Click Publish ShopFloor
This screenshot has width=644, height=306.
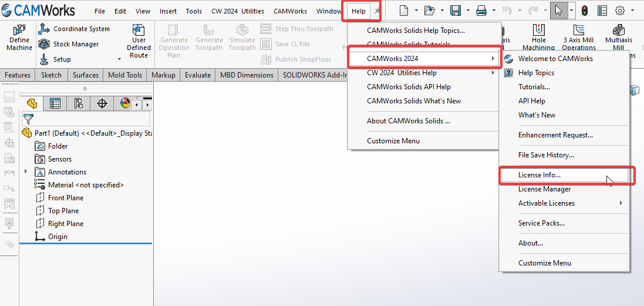pyautogui.click(x=296, y=59)
